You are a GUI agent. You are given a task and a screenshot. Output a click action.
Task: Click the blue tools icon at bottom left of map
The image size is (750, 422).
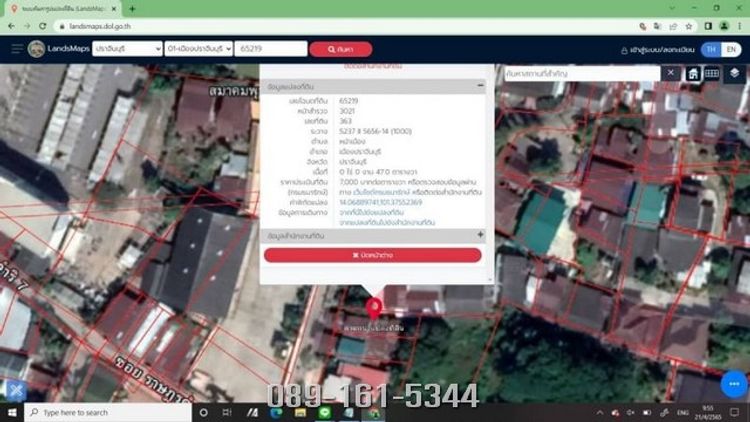pyautogui.click(x=16, y=391)
